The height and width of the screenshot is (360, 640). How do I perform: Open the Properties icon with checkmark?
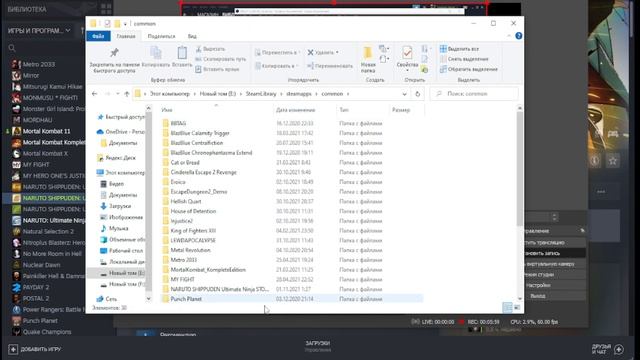pyautogui.click(x=407, y=53)
